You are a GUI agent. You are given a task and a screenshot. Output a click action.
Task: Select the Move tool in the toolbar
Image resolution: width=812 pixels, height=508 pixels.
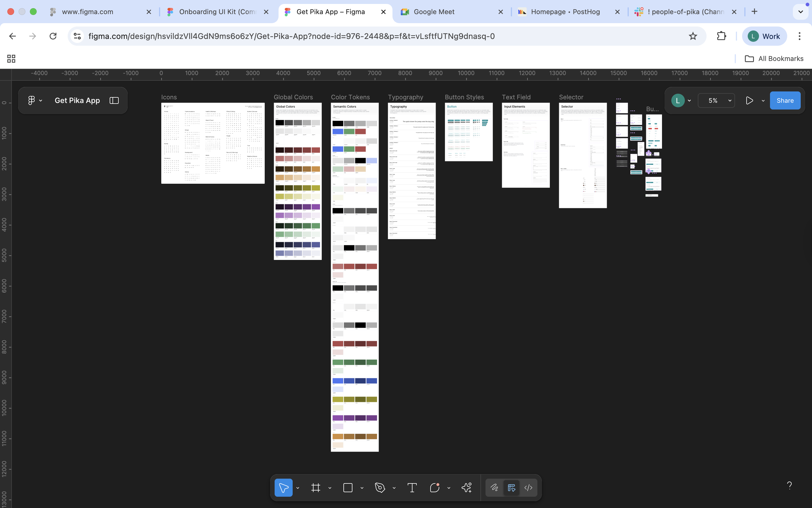pyautogui.click(x=284, y=487)
